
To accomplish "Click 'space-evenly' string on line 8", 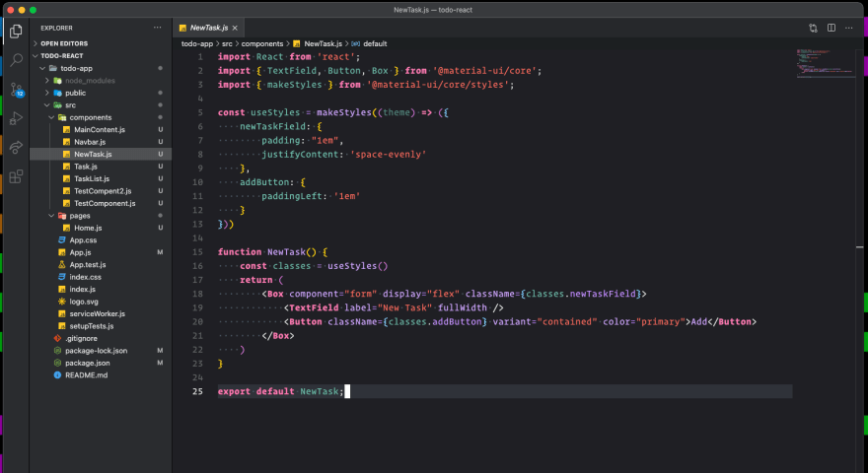I will pyautogui.click(x=388, y=155).
